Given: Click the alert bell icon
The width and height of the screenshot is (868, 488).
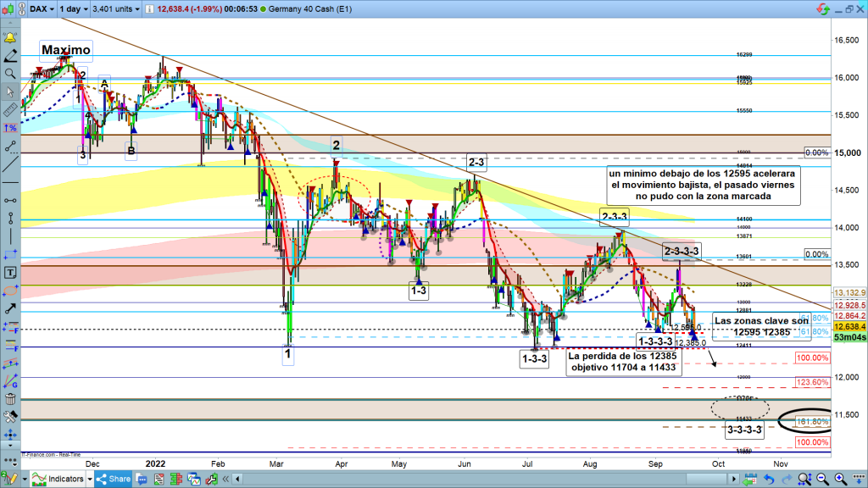Looking at the screenshot, I should 11,39.
